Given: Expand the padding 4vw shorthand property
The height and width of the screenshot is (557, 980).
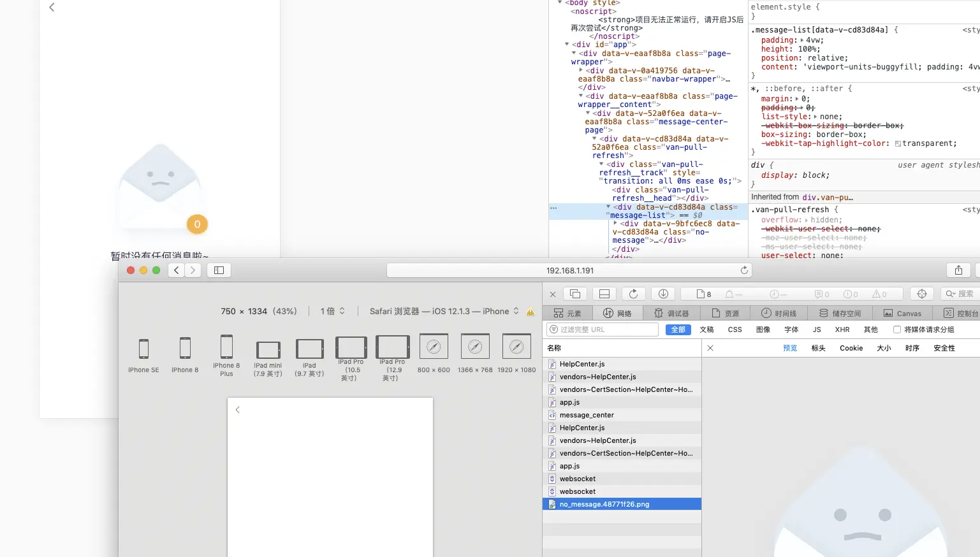Looking at the screenshot, I should point(802,40).
